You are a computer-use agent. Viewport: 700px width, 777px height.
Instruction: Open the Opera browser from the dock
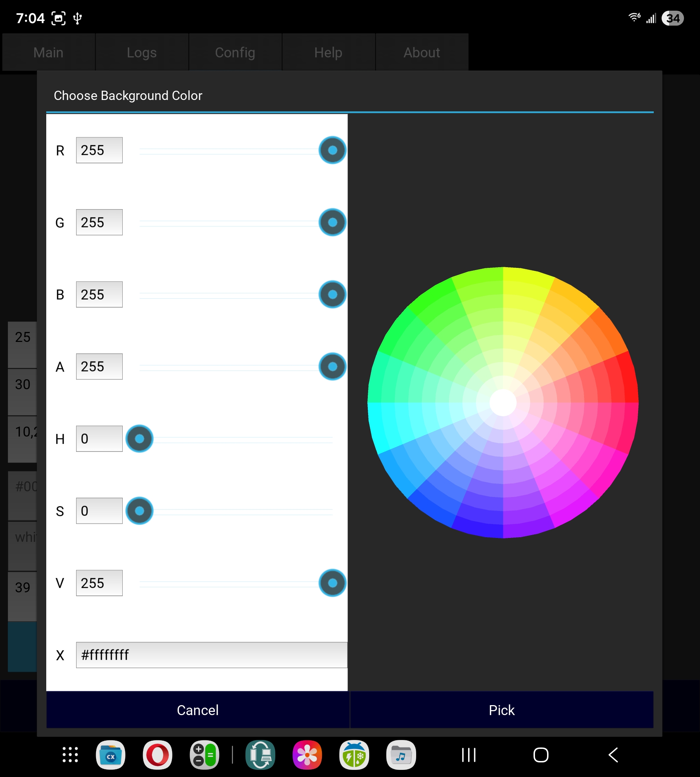click(157, 755)
